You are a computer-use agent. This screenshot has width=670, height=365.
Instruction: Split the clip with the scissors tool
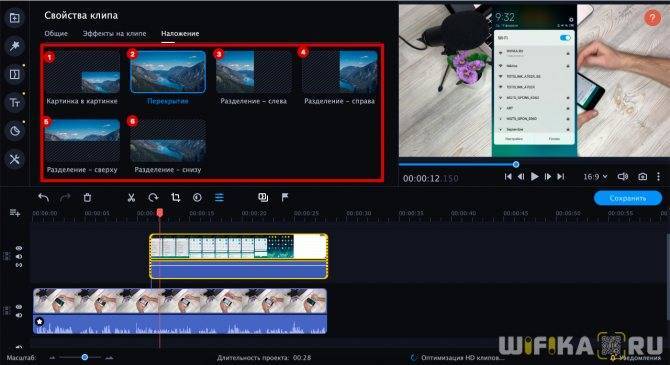click(x=131, y=197)
